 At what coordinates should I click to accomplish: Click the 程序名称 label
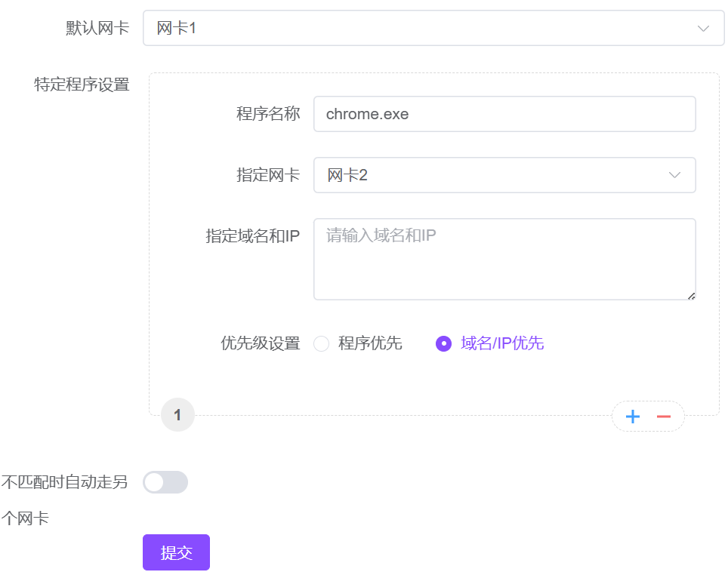click(268, 114)
